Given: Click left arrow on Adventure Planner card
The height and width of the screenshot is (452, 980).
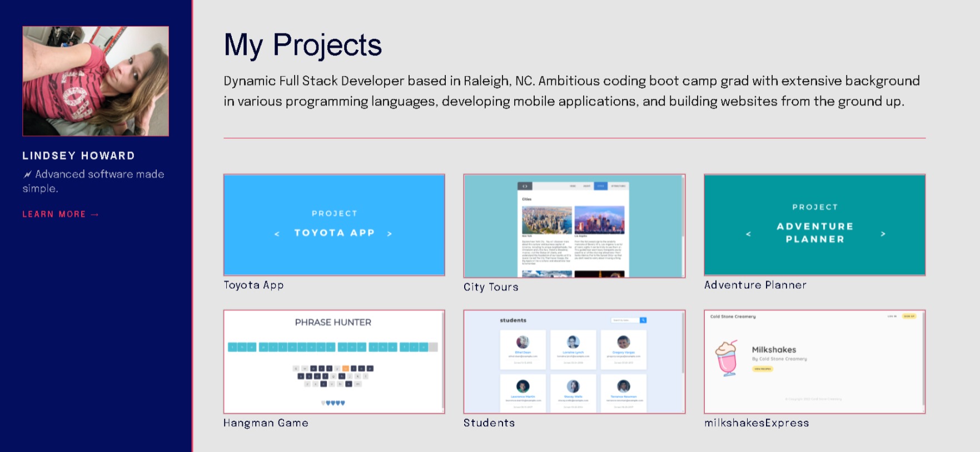Looking at the screenshot, I should [748, 234].
